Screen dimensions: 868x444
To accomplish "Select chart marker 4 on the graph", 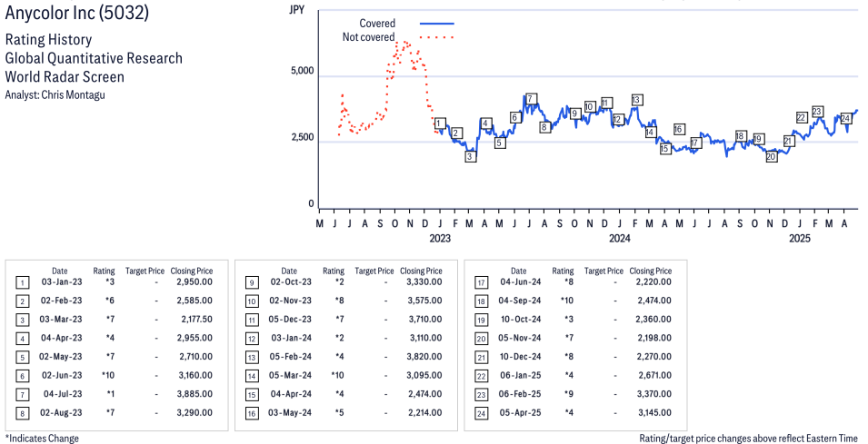I will click(x=486, y=123).
